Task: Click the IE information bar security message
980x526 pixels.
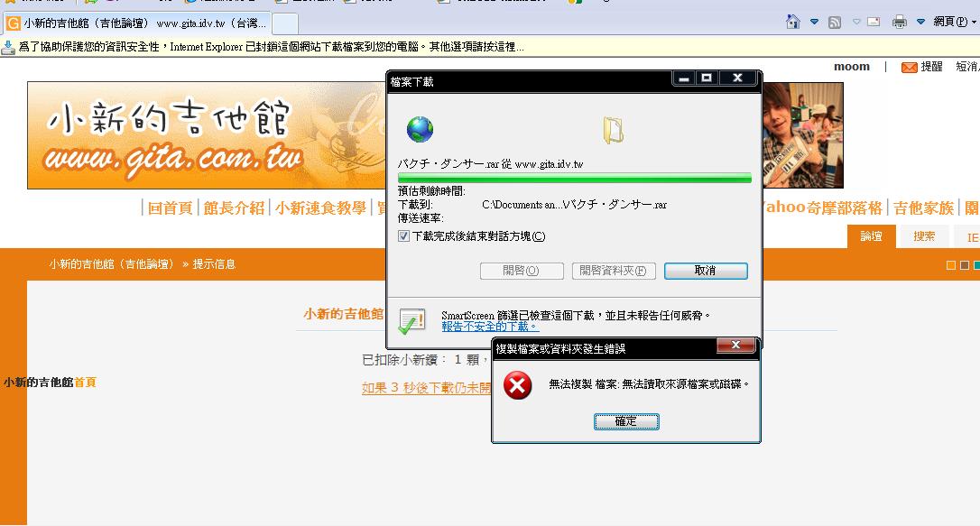Action: pos(272,47)
